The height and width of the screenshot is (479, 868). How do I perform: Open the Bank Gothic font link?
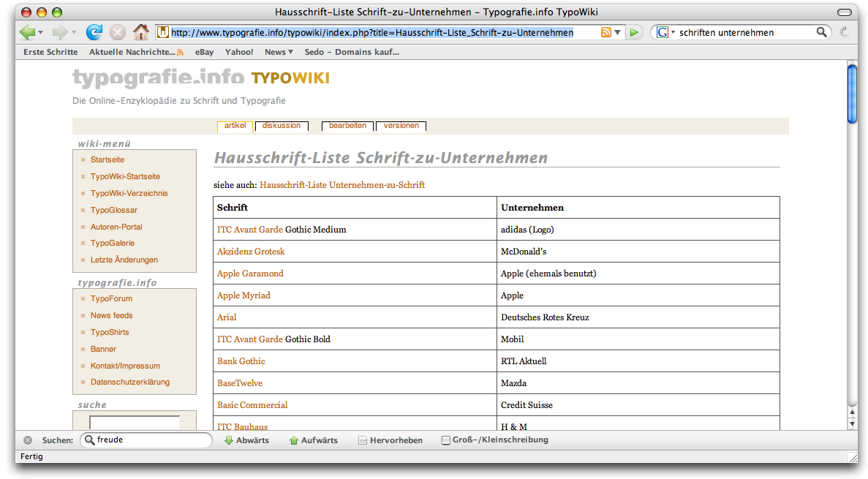click(241, 361)
